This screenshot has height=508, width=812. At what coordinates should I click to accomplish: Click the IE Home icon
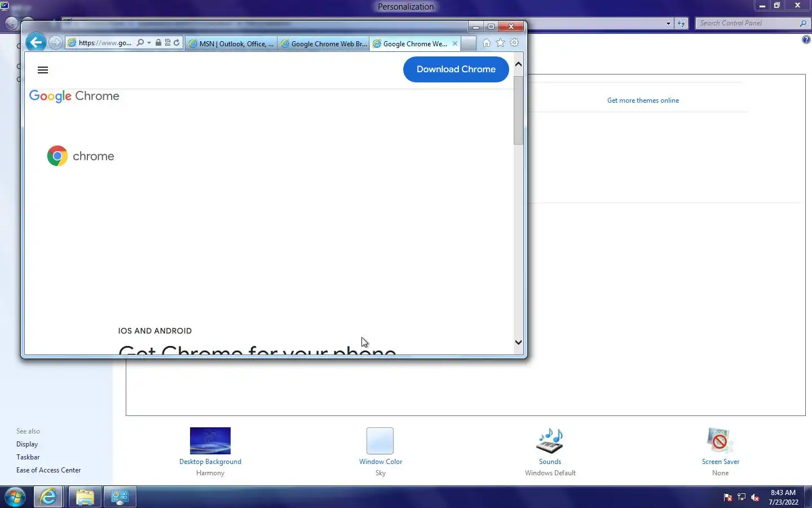(x=486, y=43)
